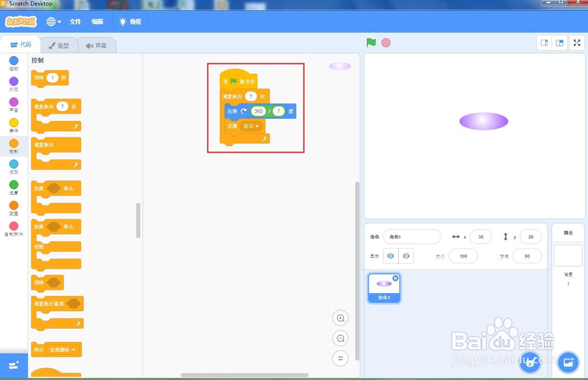
Task: Open the 教程 tutorials
Action: [x=130, y=22]
